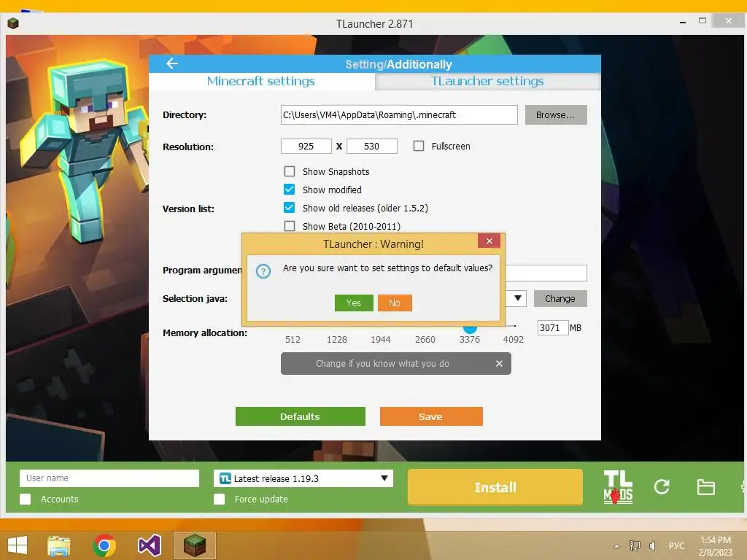Open File Explorer from taskbar
This screenshot has height=560, width=747.
(58, 545)
